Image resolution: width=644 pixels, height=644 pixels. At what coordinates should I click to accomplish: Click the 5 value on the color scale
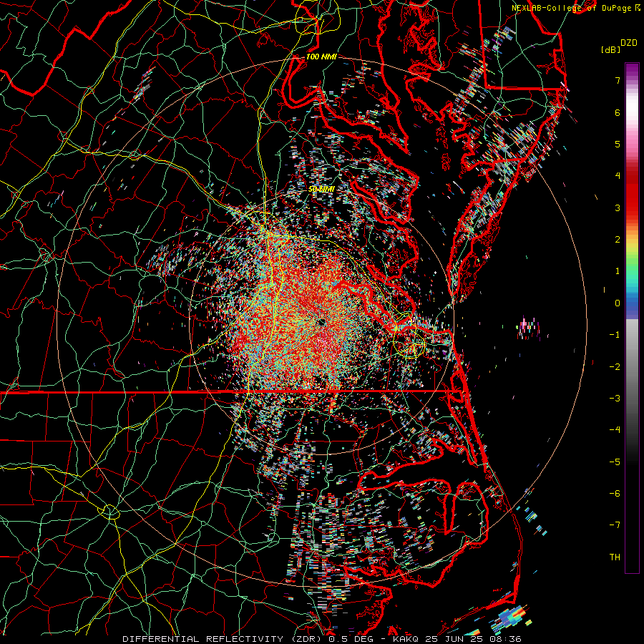(x=618, y=144)
